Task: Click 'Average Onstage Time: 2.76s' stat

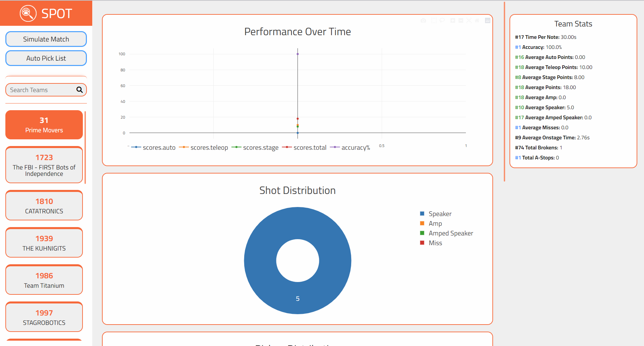Action: coord(552,138)
